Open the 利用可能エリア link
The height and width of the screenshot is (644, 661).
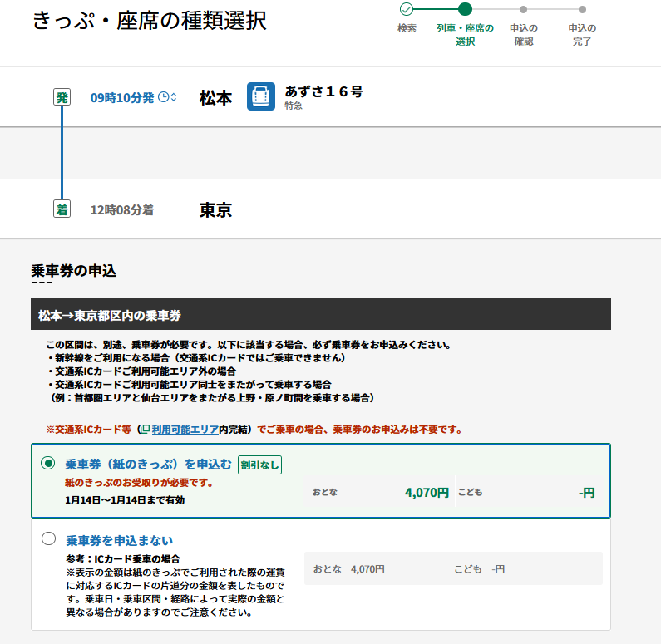pyautogui.click(x=185, y=430)
